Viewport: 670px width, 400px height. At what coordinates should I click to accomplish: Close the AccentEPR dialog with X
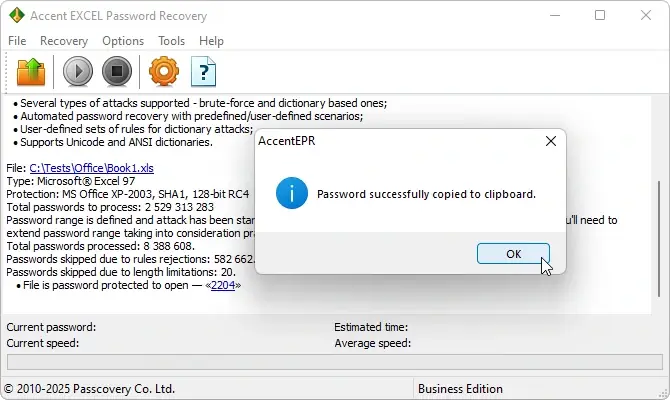pos(551,141)
